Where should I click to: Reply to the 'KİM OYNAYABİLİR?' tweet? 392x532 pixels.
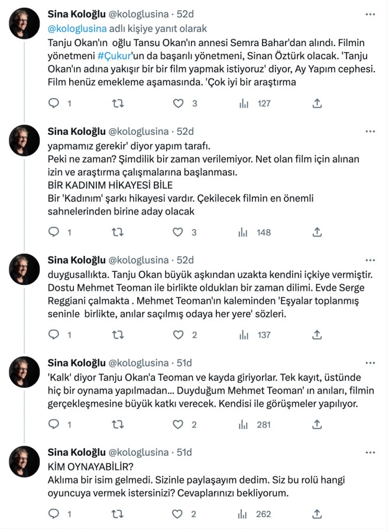[x=53, y=514]
